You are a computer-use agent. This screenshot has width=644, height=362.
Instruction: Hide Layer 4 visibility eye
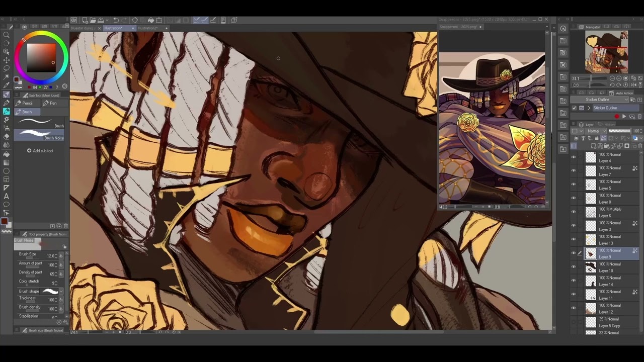click(573, 157)
